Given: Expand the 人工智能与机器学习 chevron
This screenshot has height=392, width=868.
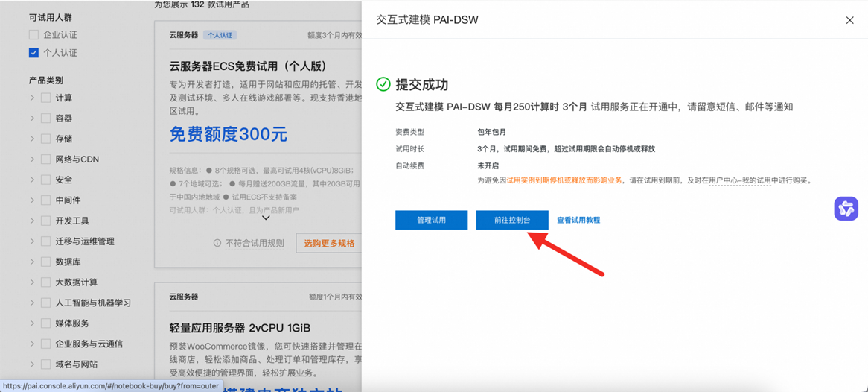Looking at the screenshot, I should pos(32,303).
